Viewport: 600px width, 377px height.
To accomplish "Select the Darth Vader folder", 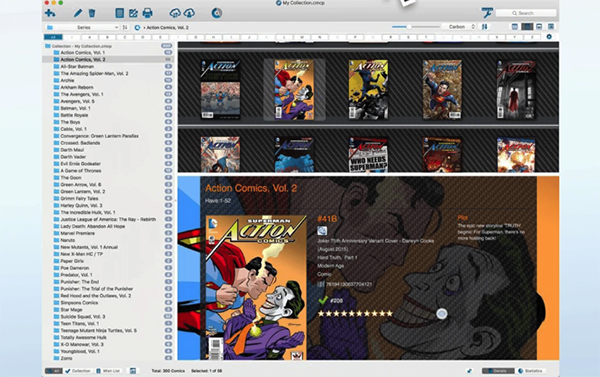I will [73, 157].
